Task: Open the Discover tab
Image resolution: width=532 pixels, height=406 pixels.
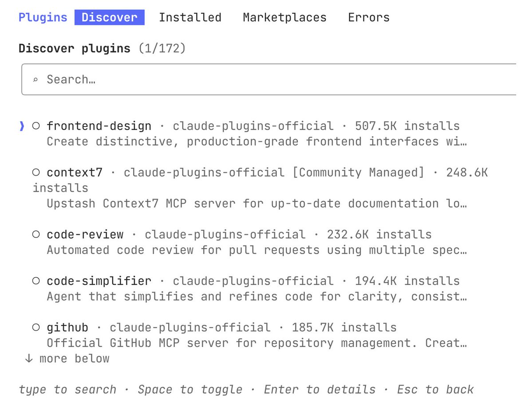Action: pyautogui.click(x=109, y=17)
